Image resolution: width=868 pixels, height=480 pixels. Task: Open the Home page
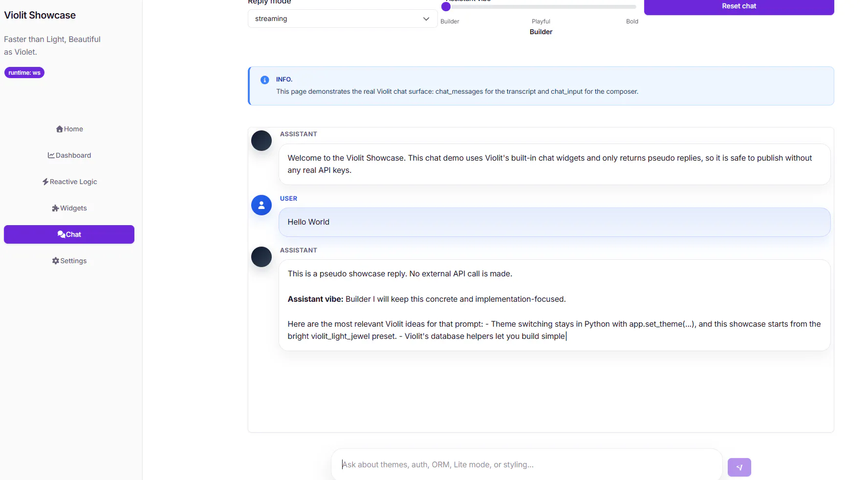69,129
